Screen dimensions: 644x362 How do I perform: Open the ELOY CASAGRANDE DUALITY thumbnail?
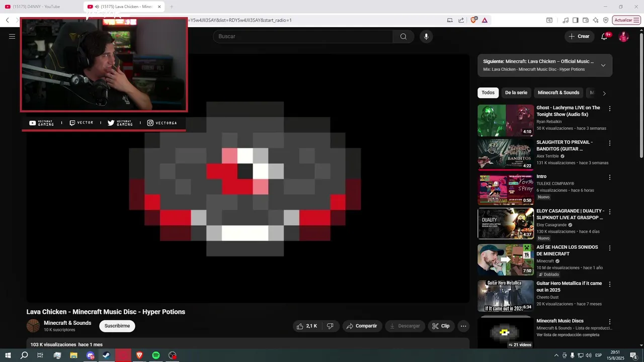(506, 223)
